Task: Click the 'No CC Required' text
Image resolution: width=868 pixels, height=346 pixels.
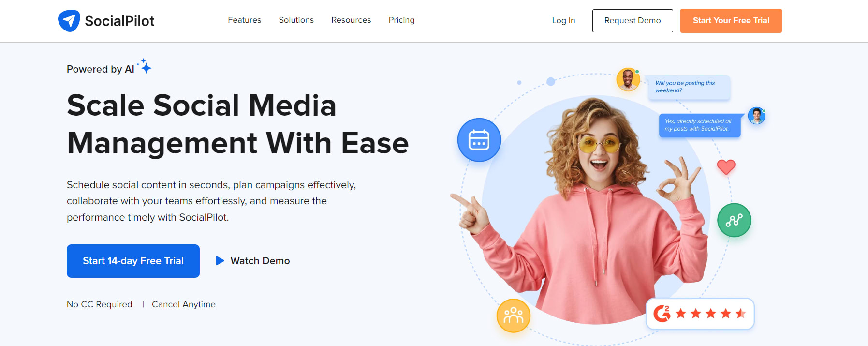Action: (100, 304)
